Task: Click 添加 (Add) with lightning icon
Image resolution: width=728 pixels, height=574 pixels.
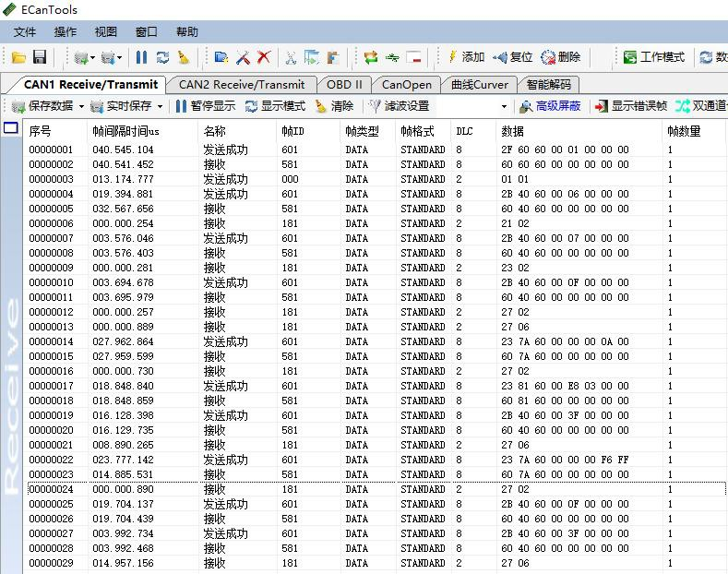Action: tap(465, 57)
